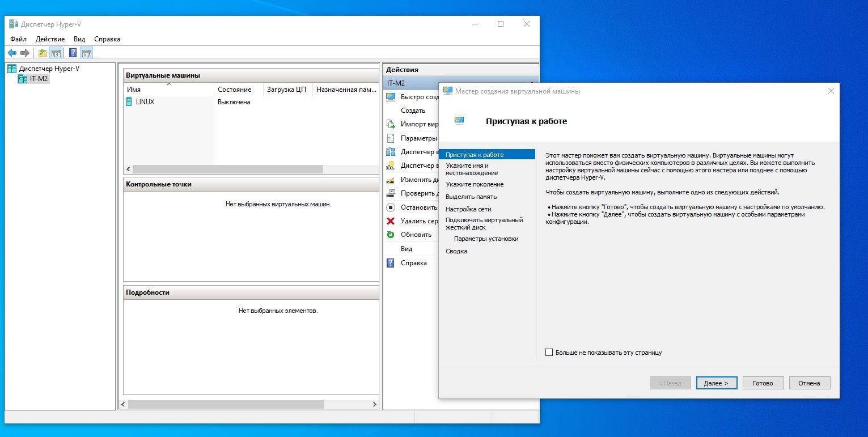
Task: Maximize the Диспетчер Hyper-V window
Action: click(501, 24)
